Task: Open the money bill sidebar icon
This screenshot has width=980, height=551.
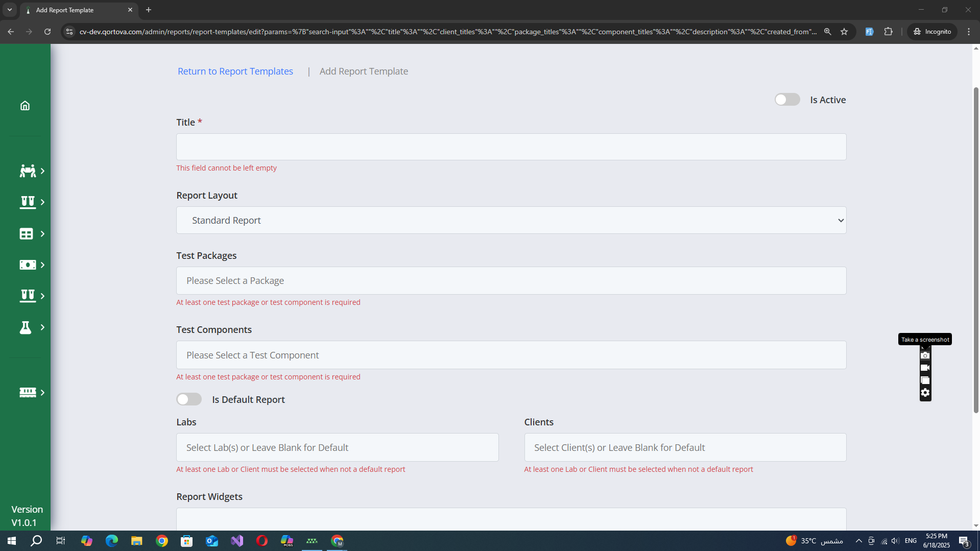Action: (27, 265)
